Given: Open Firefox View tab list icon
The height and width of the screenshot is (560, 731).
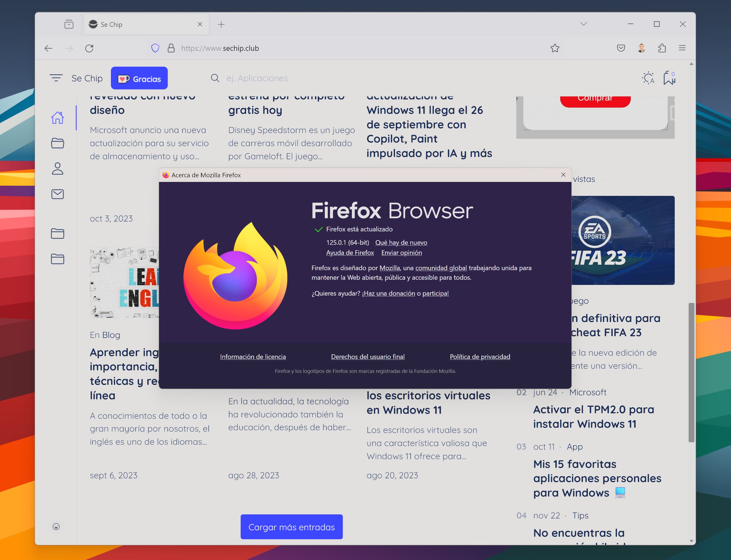Looking at the screenshot, I should [69, 24].
